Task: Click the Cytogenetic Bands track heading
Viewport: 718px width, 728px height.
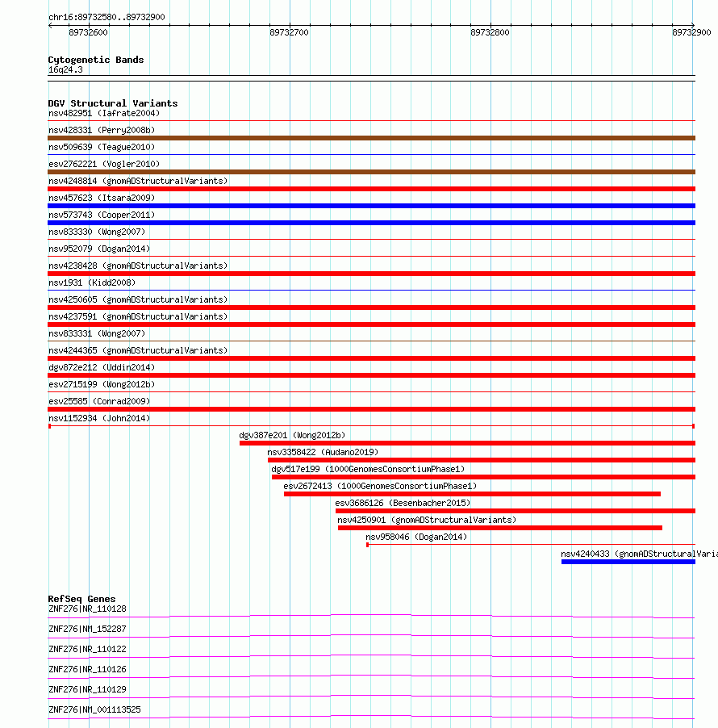Action: pos(96,60)
